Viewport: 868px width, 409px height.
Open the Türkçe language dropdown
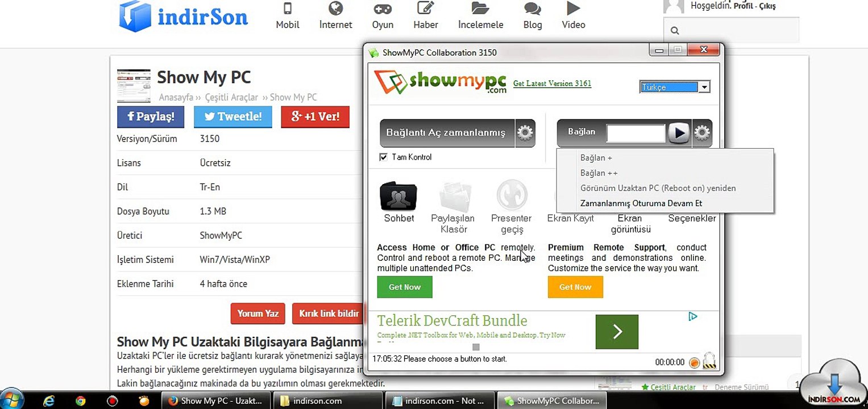pyautogui.click(x=675, y=87)
